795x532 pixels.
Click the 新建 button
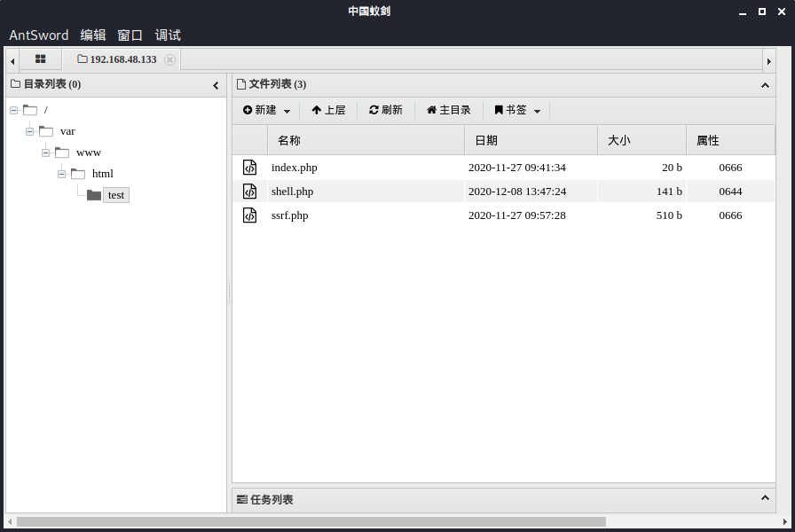260,110
